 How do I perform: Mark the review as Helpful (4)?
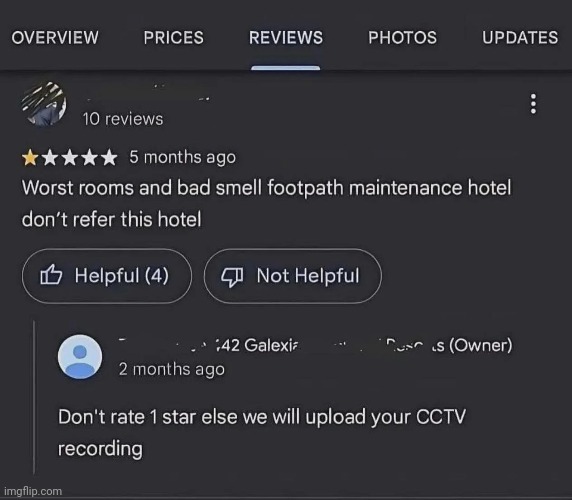(107, 276)
